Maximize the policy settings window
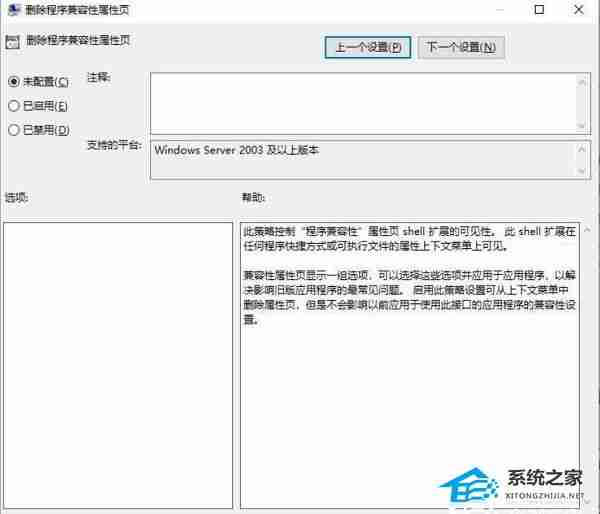Screen dimensions: 600x514 pyautogui.click(x=539, y=10)
